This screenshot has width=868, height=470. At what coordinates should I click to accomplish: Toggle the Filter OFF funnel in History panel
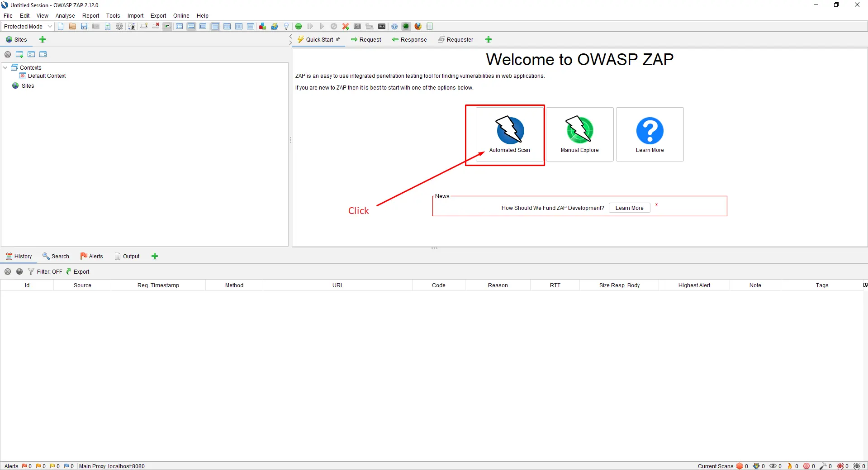(31, 271)
